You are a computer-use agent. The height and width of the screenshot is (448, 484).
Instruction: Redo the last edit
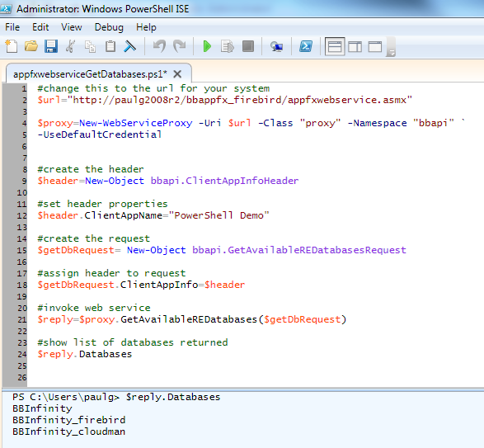pos(180,47)
